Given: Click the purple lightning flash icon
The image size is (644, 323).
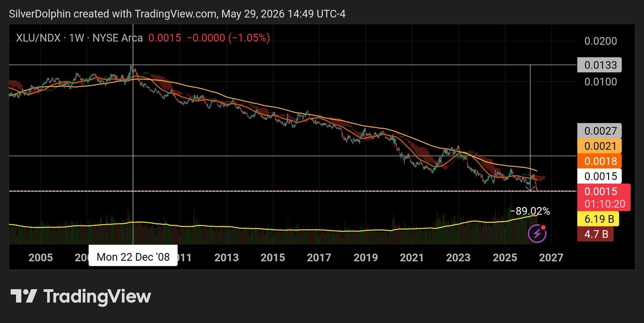Looking at the screenshot, I should click(x=537, y=233).
